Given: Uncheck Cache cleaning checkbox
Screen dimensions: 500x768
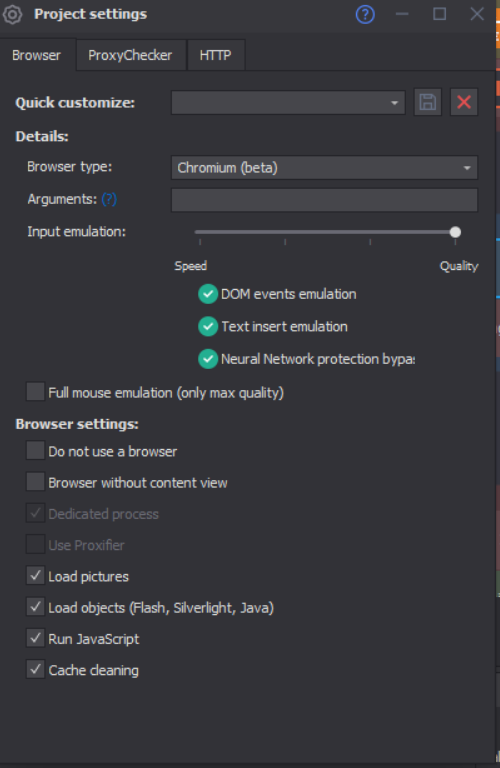Looking at the screenshot, I should click(35, 669).
